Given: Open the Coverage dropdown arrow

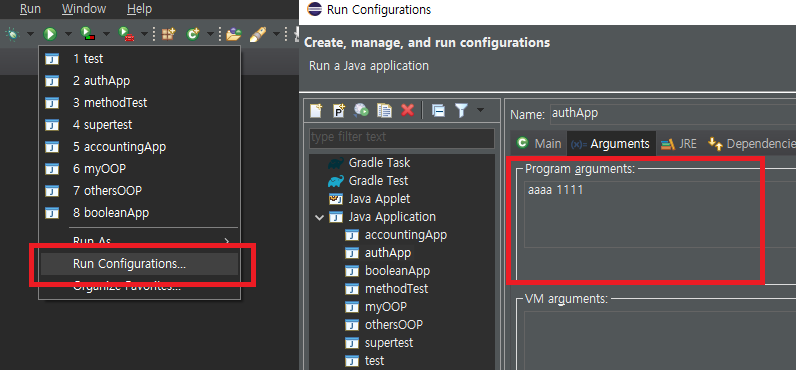Looking at the screenshot, I should point(106,34).
